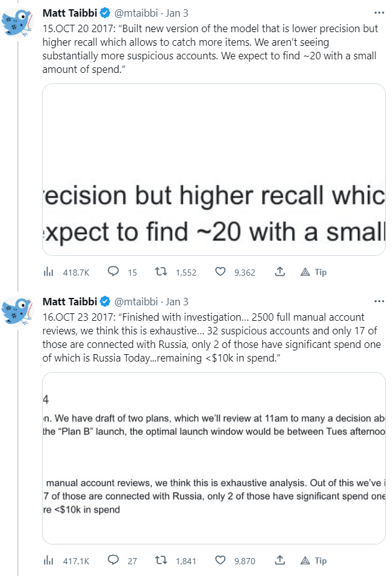Screen dimensions: 392x576
Task: Open more options for the second tweet
Action: (378, 301)
